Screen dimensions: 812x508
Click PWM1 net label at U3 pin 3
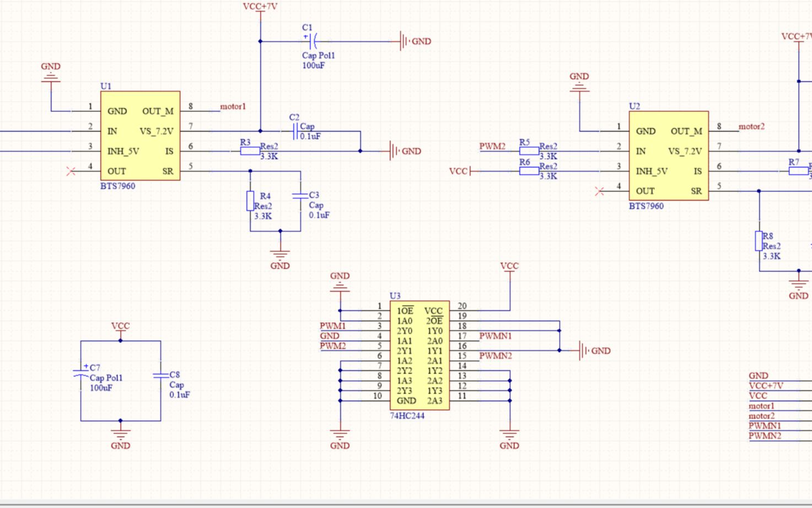[333, 326]
